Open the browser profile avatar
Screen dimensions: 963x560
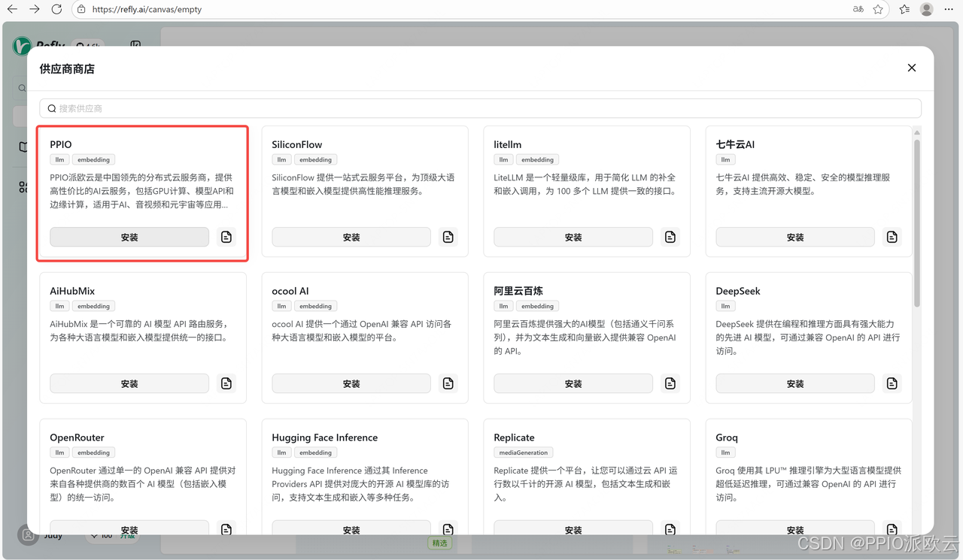[927, 9]
